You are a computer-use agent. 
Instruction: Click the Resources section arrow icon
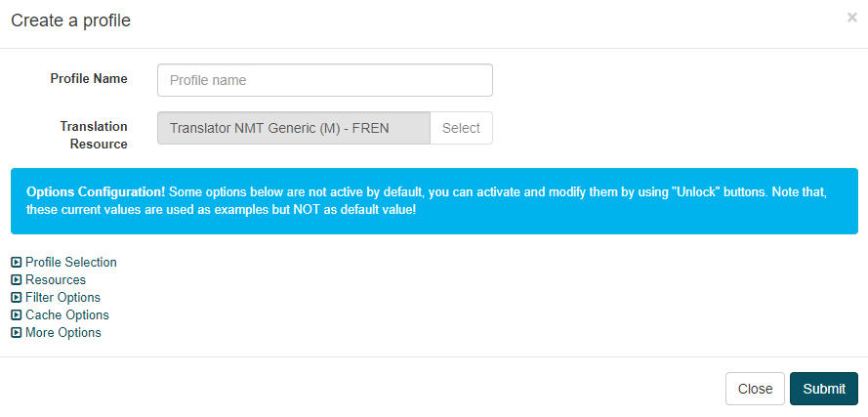coord(16,279)
